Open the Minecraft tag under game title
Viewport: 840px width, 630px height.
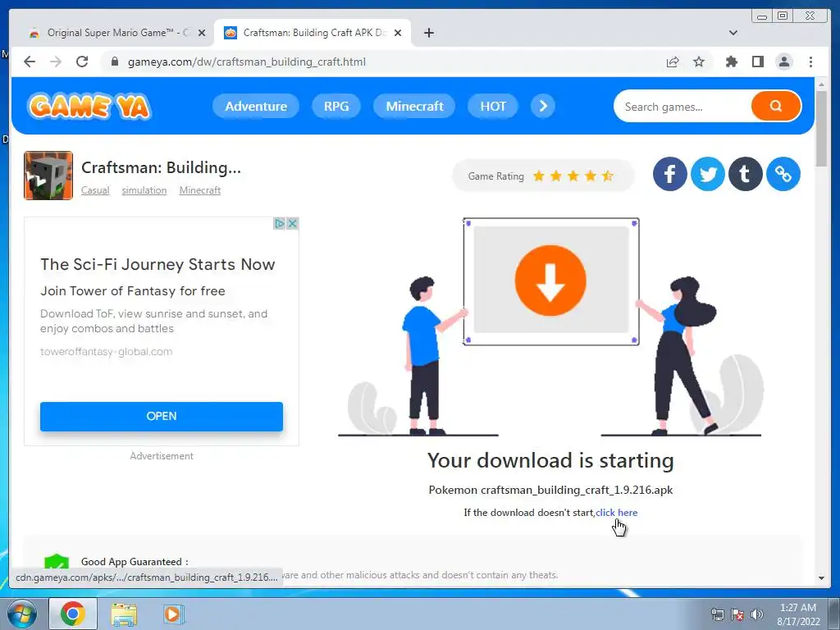coord(200,190)
